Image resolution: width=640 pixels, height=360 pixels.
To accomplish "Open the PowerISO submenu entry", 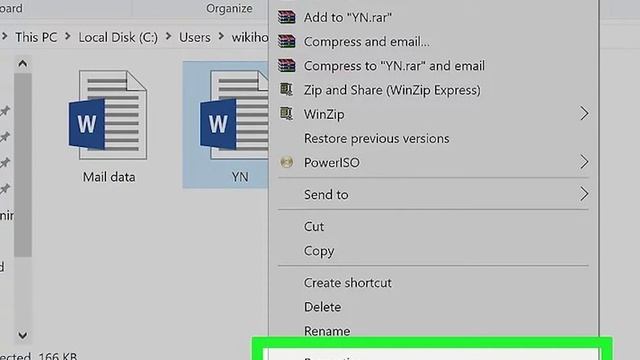I will click(433, 162).
